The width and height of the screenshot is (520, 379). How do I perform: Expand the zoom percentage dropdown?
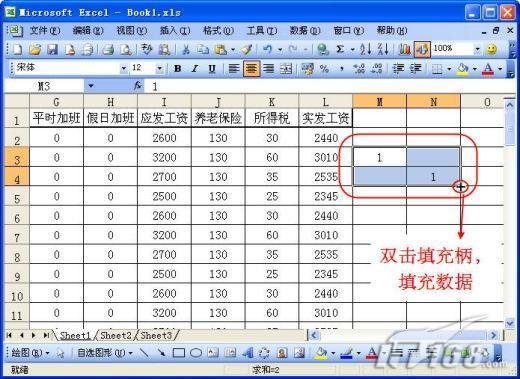click(x=477, y=49)
